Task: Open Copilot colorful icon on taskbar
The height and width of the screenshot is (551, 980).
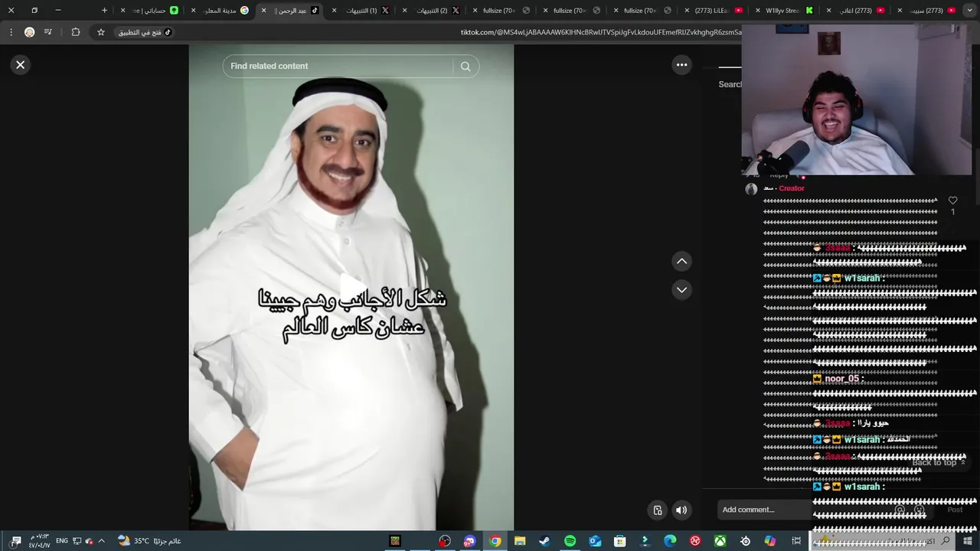Action: click(770, 541)
